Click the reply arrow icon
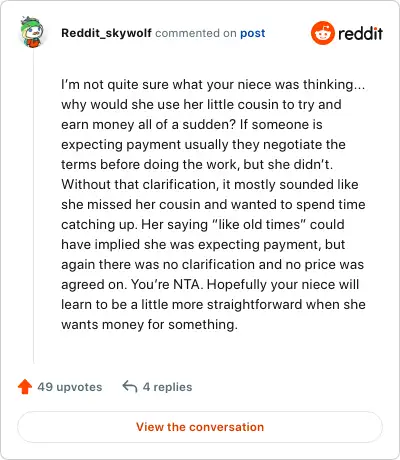The height and width of the screenshot is (460, 400). (130, 387)
